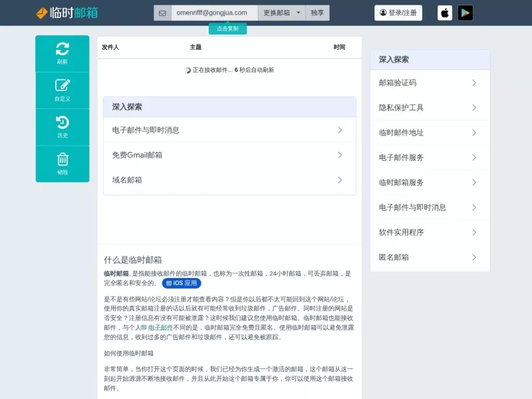532x399 pixels.
Task: Click the envelope icon beside the email address
Action: coord(162,13)
